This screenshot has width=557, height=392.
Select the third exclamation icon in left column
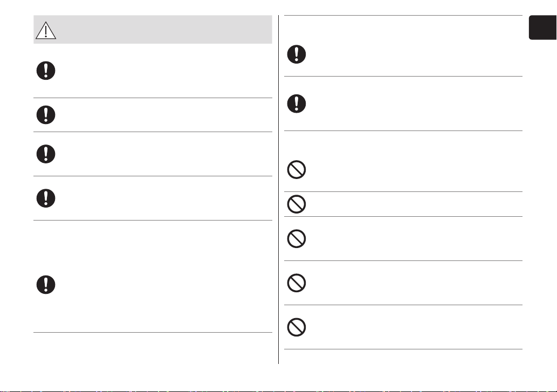click(x=46, y=154)
